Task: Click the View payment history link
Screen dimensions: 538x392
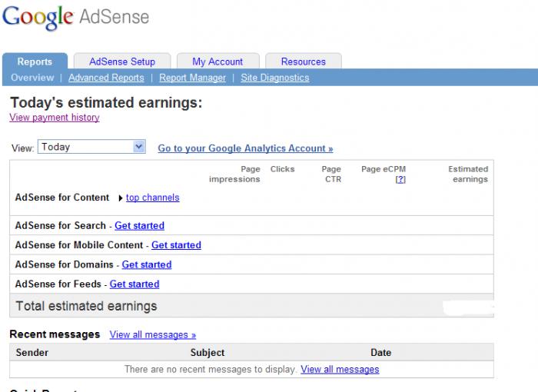Action: 54,118
